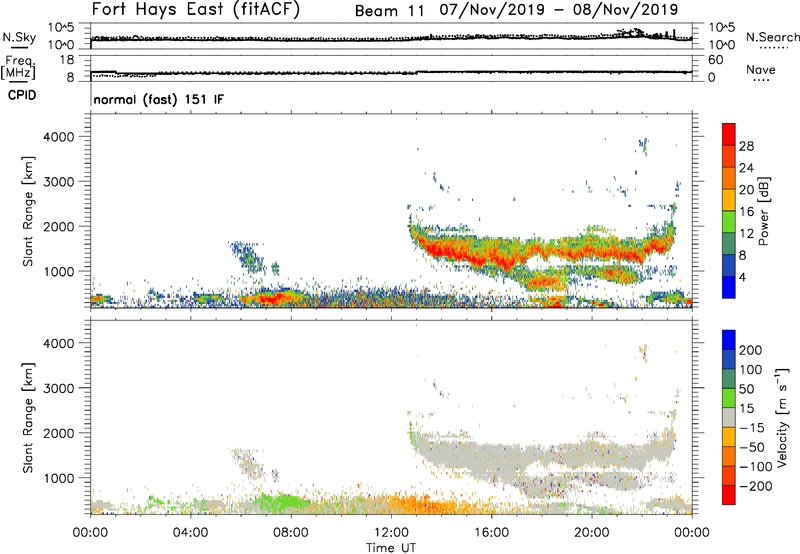
Task: Click the 'N.Sky' axis label
Action: coord(19,37)
